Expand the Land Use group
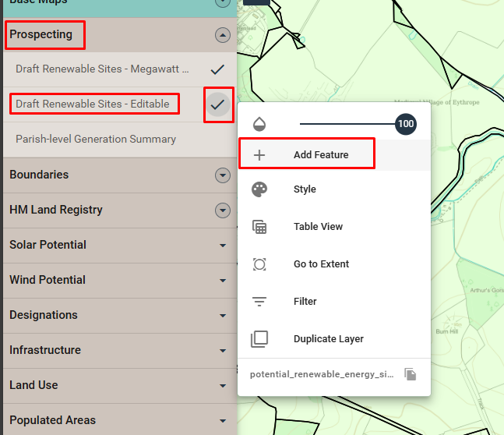504x435 pixels. [223, 386]
